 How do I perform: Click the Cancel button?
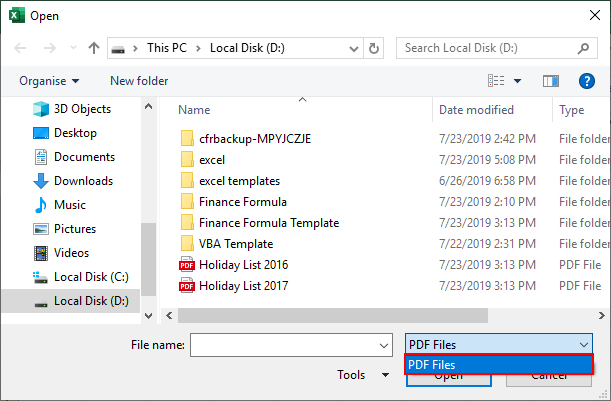[548, 377]
